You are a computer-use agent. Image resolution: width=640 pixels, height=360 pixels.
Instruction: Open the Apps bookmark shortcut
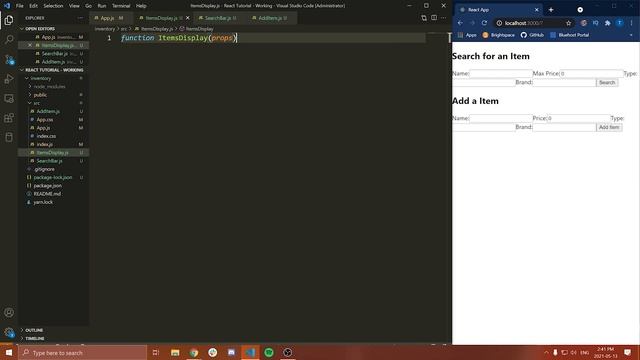(467, 35)
